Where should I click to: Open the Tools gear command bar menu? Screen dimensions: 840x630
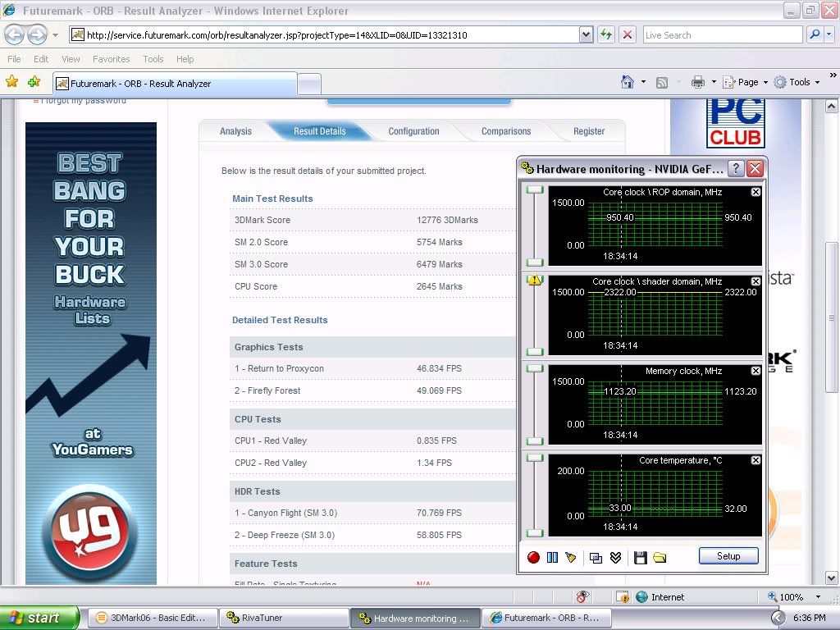pyautogui.click(x=797, y=82)
